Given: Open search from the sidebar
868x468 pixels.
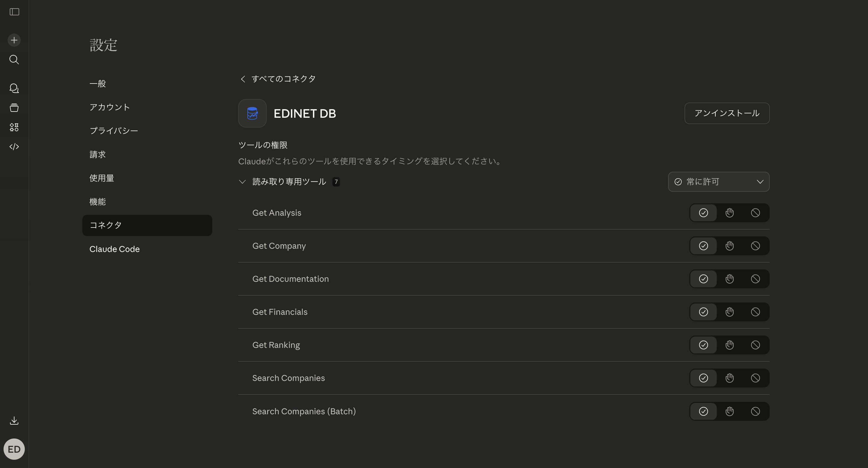Looking at the screenshot, I should (14, 60).
